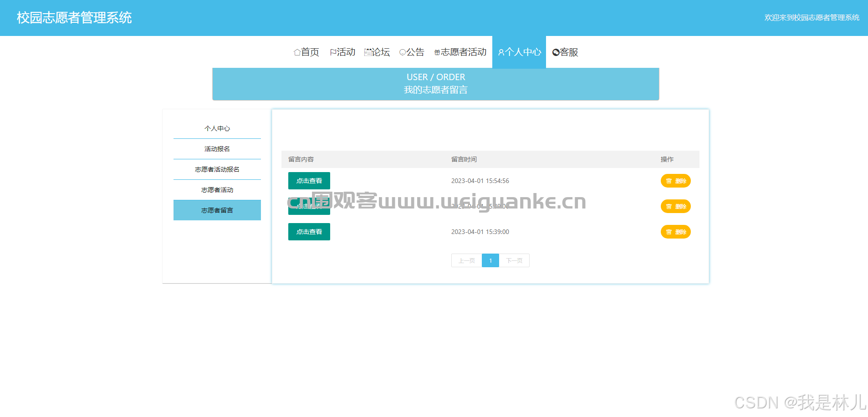Screen dimensions: 868x417
Task: Click the 留言时间 column header
Action: (464, 159)
